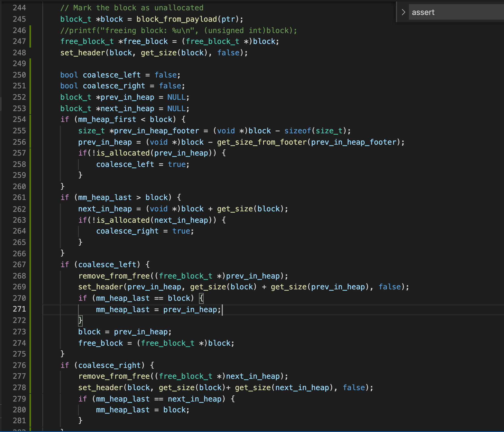The height and width of the screenshot is (432, 504).
Task: Click the highlighted closing brace on line 272
Action: coord(80,320)
